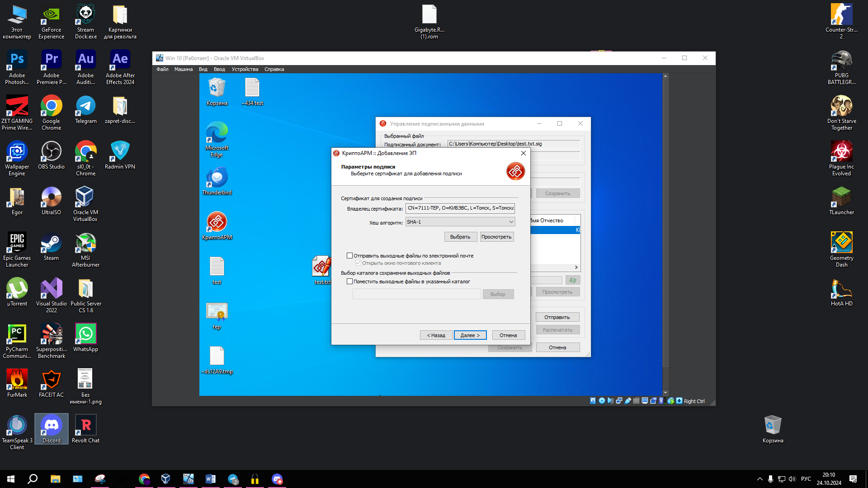
Task: Open Steam desktop shortcut
Action: click(x=52, y=247)
